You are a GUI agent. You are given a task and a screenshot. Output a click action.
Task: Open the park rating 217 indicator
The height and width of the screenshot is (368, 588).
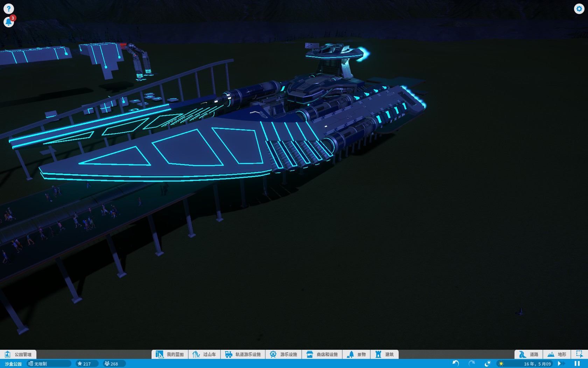click(x=87, y=364)
